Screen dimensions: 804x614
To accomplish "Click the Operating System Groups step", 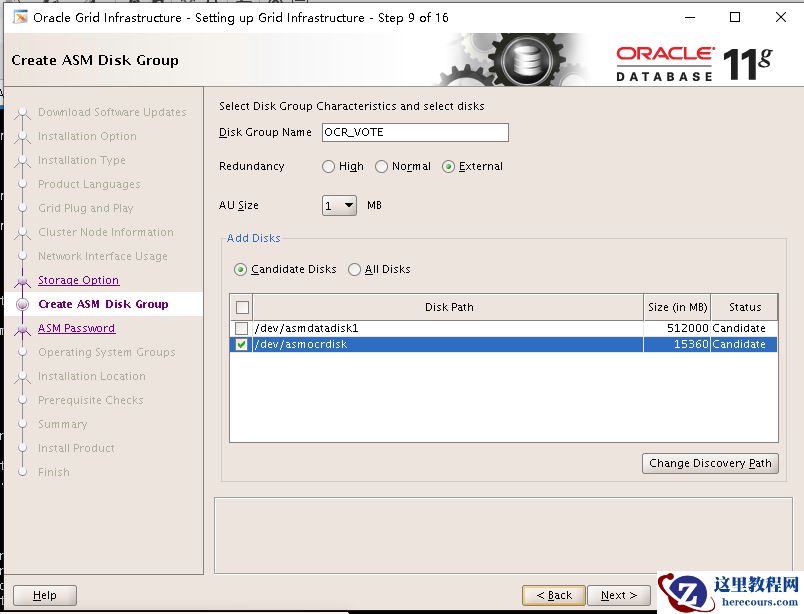I will pos(107,352).
